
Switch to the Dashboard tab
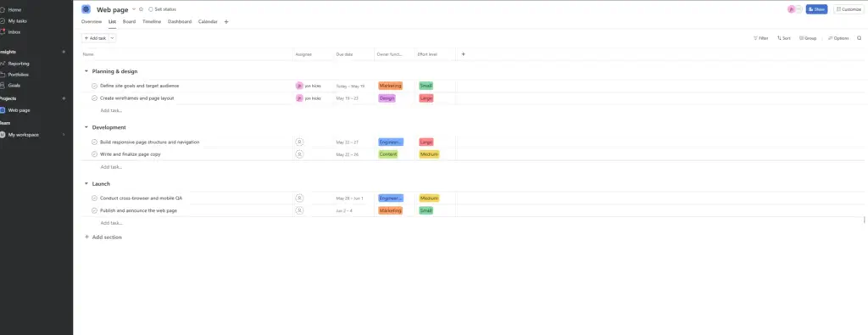(x=180, y=21)
